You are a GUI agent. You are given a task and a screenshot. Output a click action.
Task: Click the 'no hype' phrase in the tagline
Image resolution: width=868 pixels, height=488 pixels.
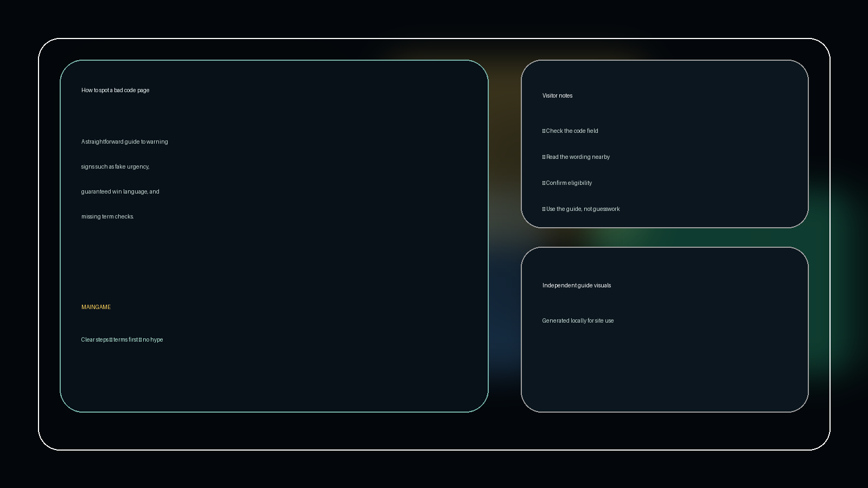(x=153, y=339)
